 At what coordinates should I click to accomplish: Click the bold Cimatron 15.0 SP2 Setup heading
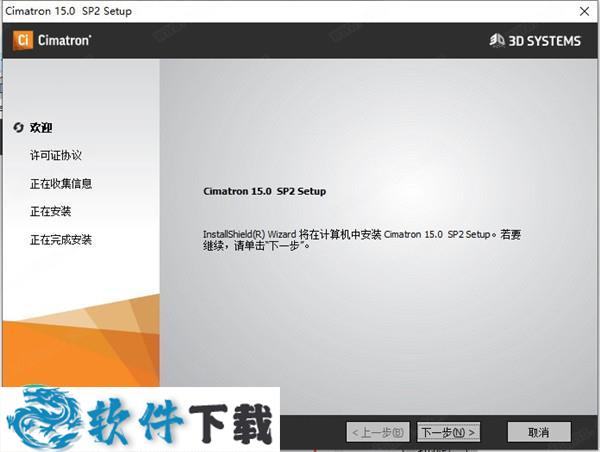pyautogui.click(x=264, y=191)
